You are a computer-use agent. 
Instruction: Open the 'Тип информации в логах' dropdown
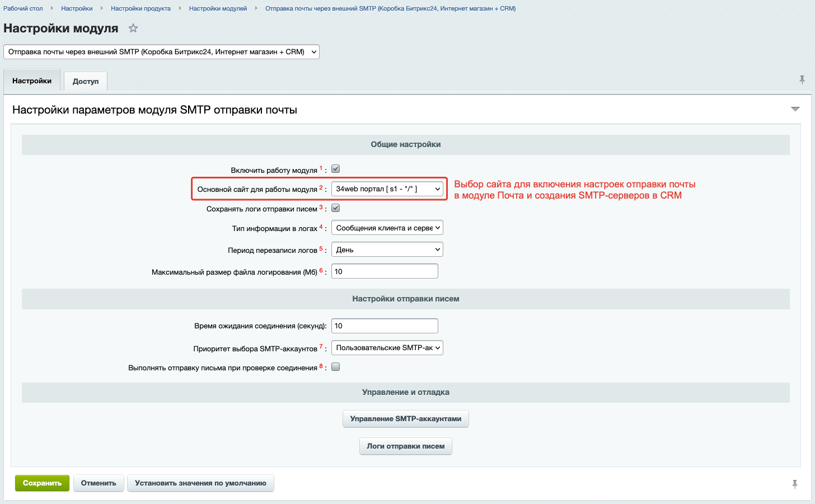point(387,228)
